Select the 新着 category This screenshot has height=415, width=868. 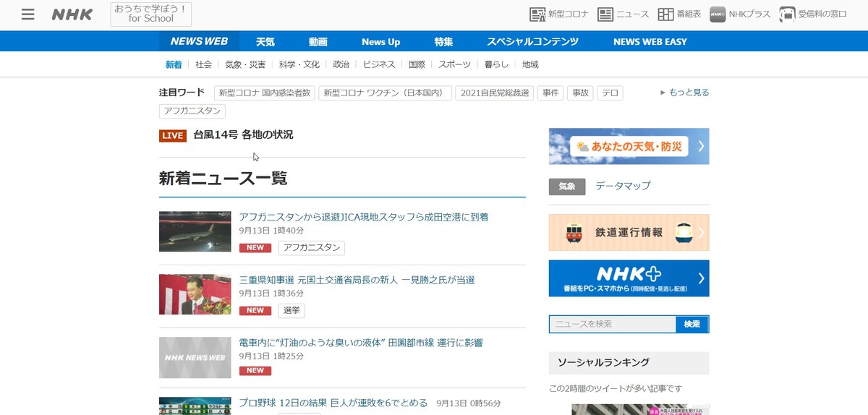tap(174, 64)
